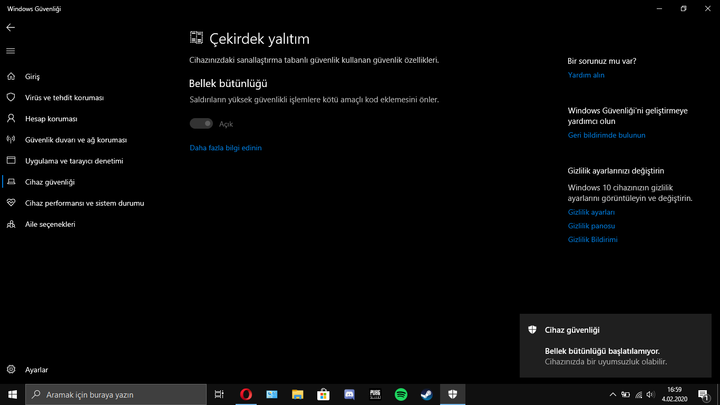Open the Action Center notifications icon
Viewport: 720px width, 405px height.
point(703,394)
